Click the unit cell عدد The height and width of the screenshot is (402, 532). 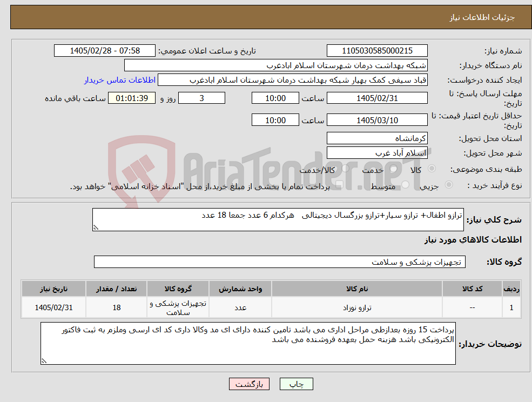pyautogui.click(x=240, y=307)
